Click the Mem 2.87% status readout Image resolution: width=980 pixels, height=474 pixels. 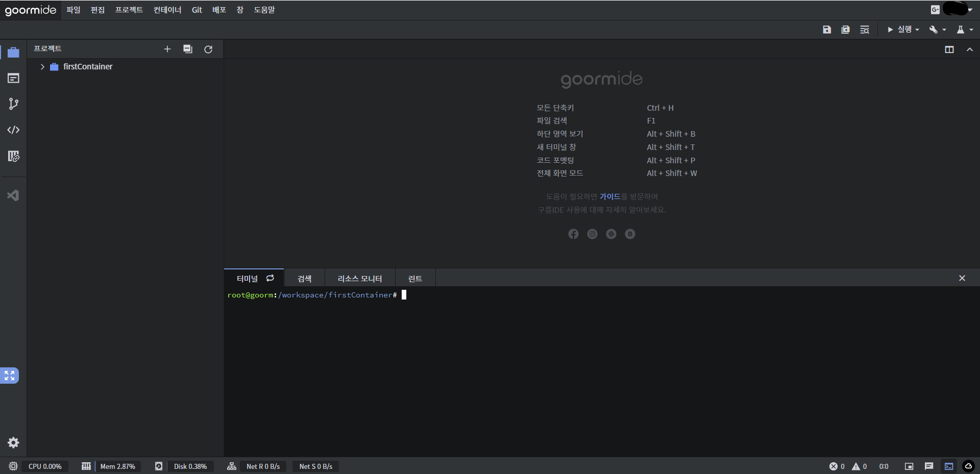click(x=118, y=466)
